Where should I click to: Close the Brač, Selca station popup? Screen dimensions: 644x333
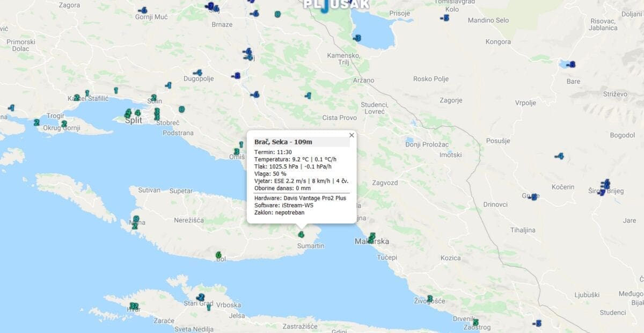pyautogui.click(x=352, y=135)
